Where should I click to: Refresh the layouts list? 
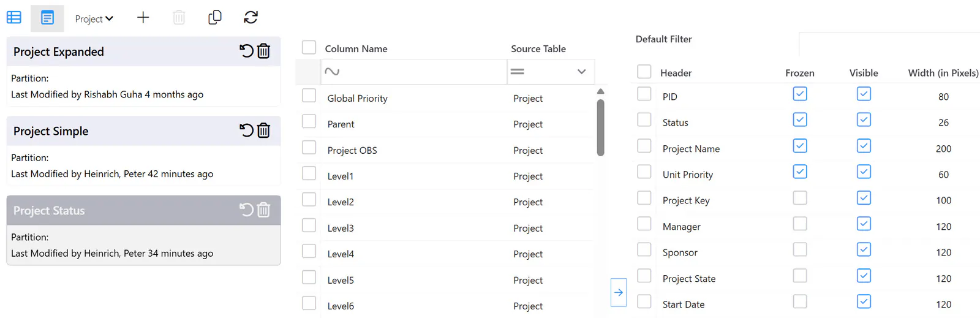251,17
